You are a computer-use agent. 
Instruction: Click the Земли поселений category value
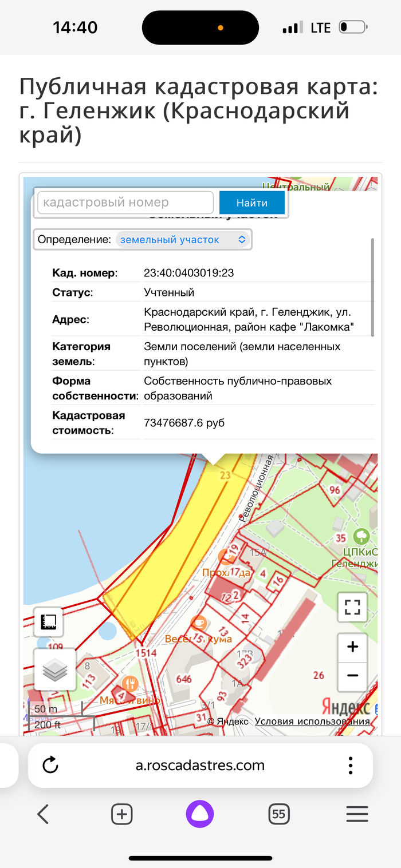242,354
